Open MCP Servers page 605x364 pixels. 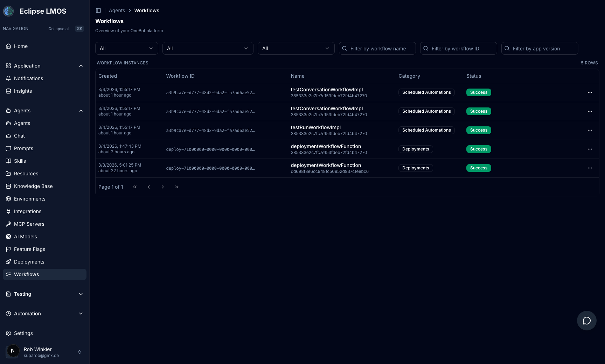pyautogui.click(x=44, y=224)
